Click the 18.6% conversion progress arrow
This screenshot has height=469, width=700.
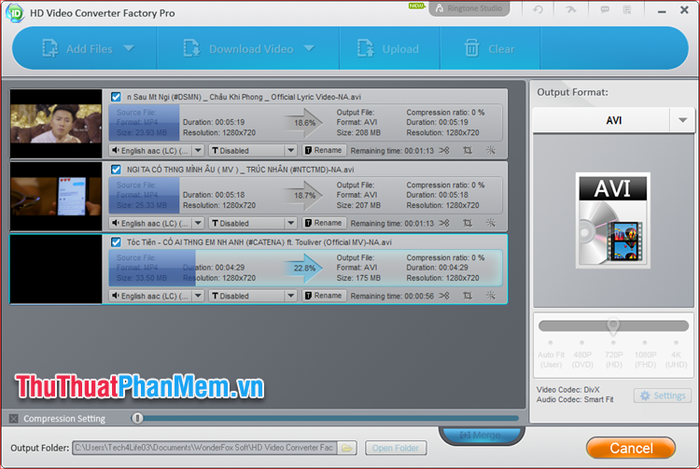click(x=304, y=123)
